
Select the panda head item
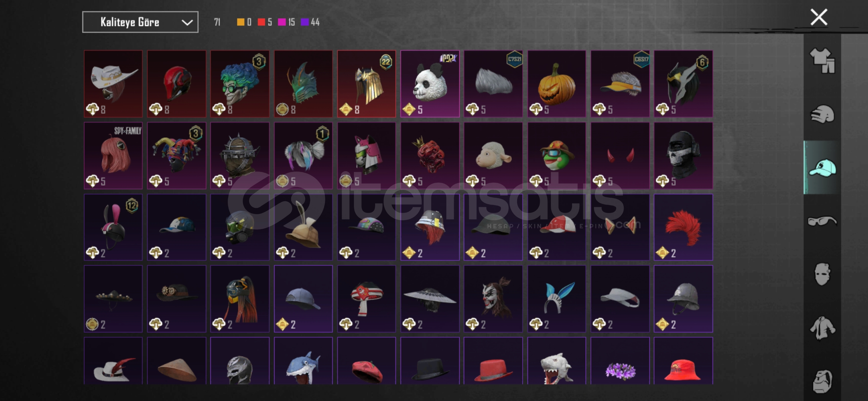click(430, 84)
